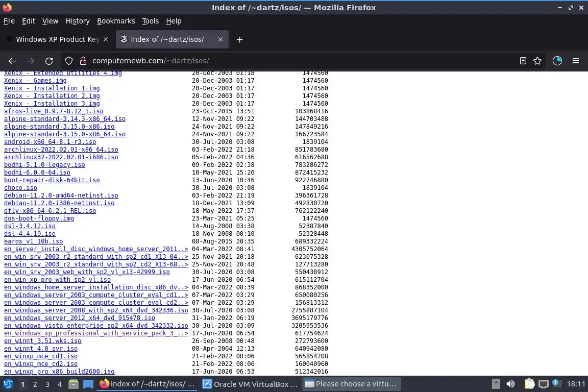Switch to workspace 2

click(x=35, y=384)
